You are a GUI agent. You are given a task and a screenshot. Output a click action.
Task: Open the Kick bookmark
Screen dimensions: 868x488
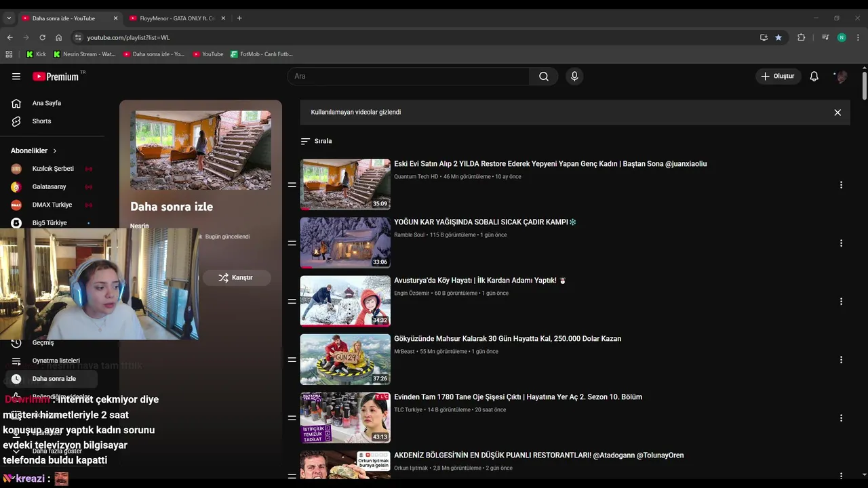pyautogui.click(x=36, y=54)
